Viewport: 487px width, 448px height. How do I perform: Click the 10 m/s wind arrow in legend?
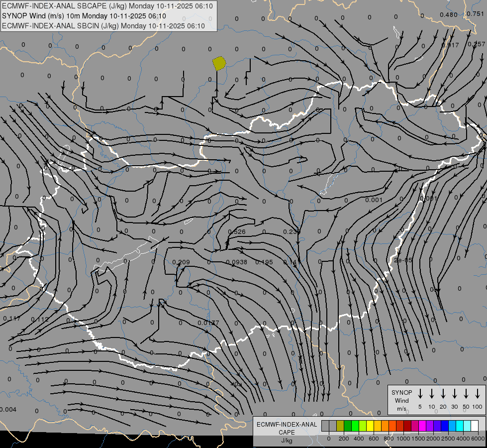(432, 394)
